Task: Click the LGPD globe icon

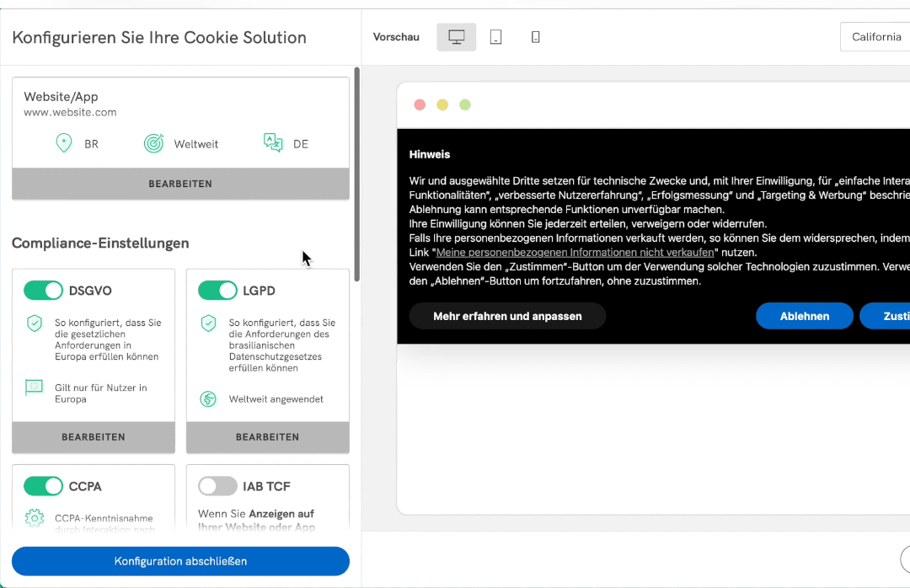Action: (x=208, y=398)
